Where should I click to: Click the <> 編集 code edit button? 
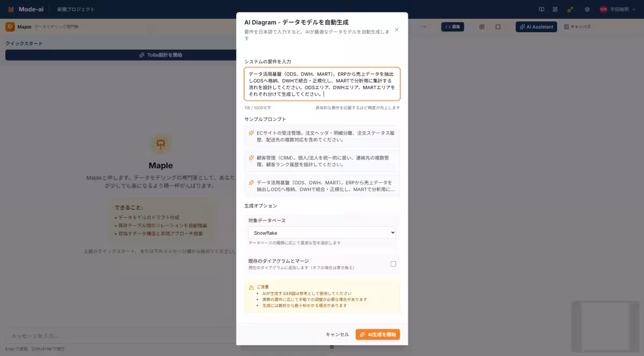click(452, 26)
